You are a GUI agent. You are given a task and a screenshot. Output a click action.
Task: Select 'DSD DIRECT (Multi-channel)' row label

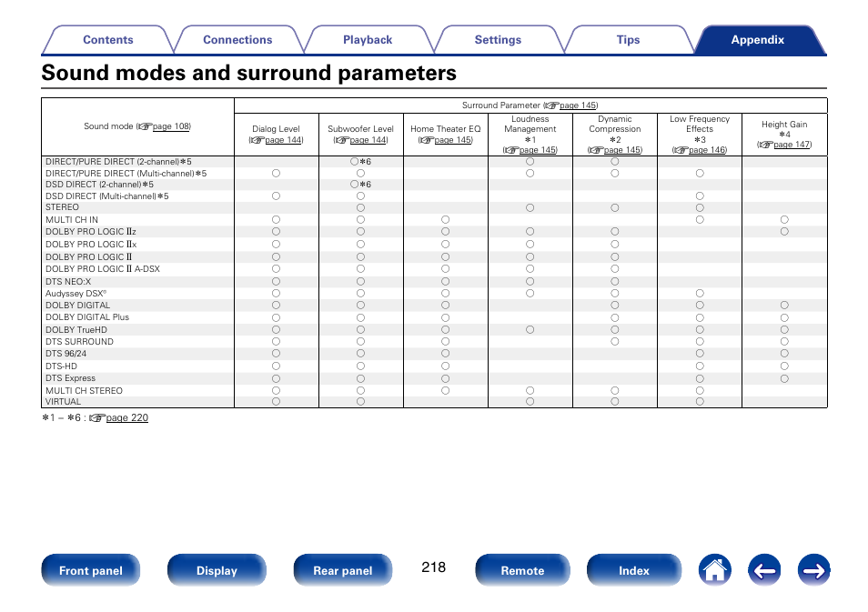click(x=106, y=196)
